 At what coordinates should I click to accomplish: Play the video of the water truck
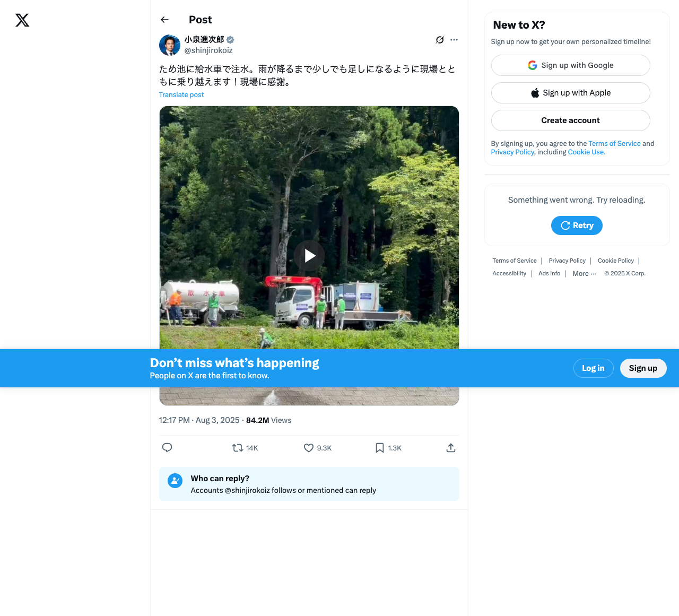(x=309, y=256)
